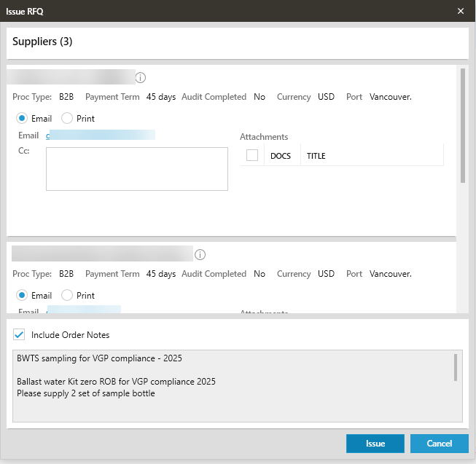Click the supplier list vertical scrollbar
The width and height of the screenshot is (476, 464).
tap(462, 125)
